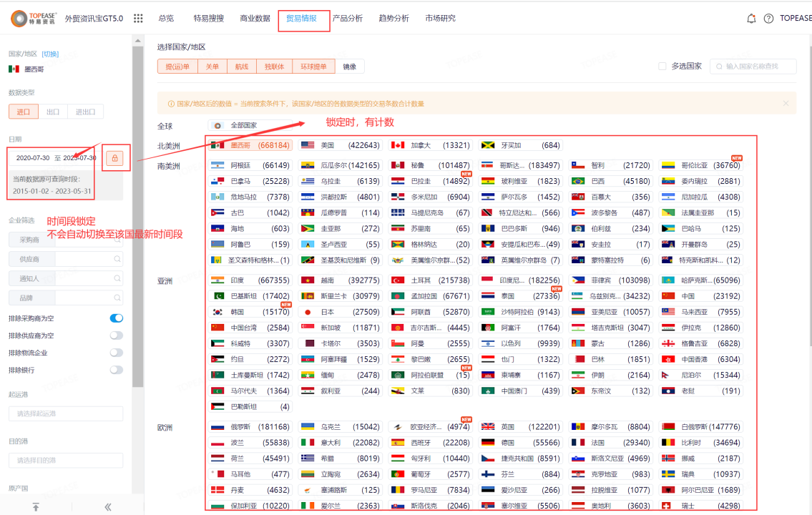This screenshot has height=515, width=812.
Task: Open the 总览 menu
Action: (166, 18)
